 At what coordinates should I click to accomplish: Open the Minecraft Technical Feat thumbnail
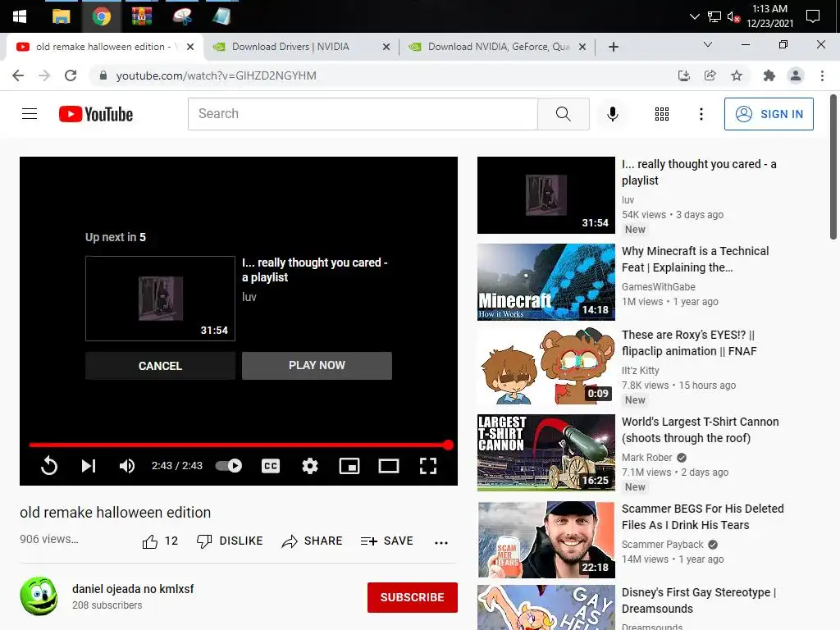click(546, 282)
